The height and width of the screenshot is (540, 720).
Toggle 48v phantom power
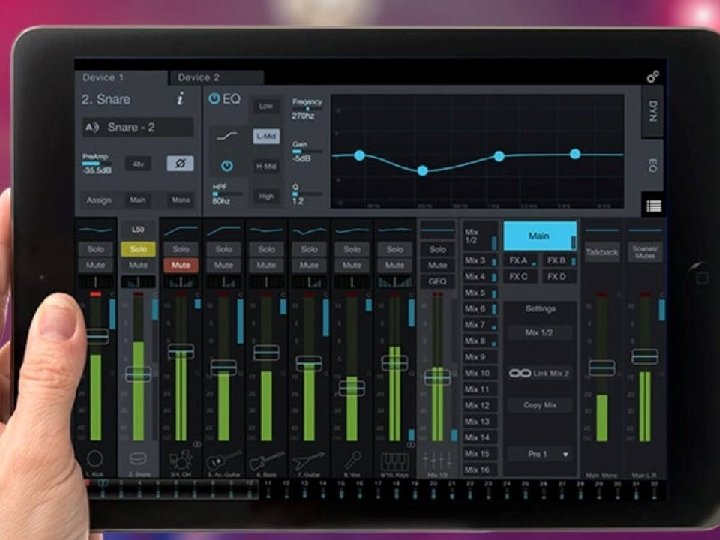138,163
